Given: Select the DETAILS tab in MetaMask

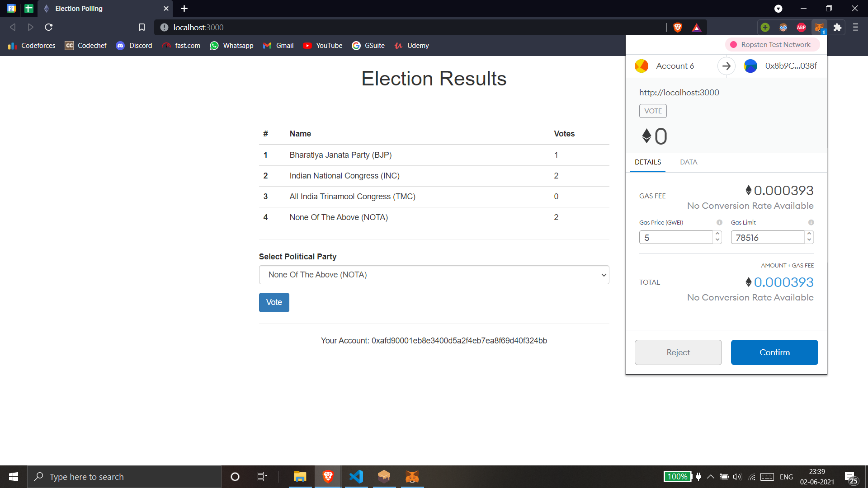Looking at the screenshot, I should point(647,162).
